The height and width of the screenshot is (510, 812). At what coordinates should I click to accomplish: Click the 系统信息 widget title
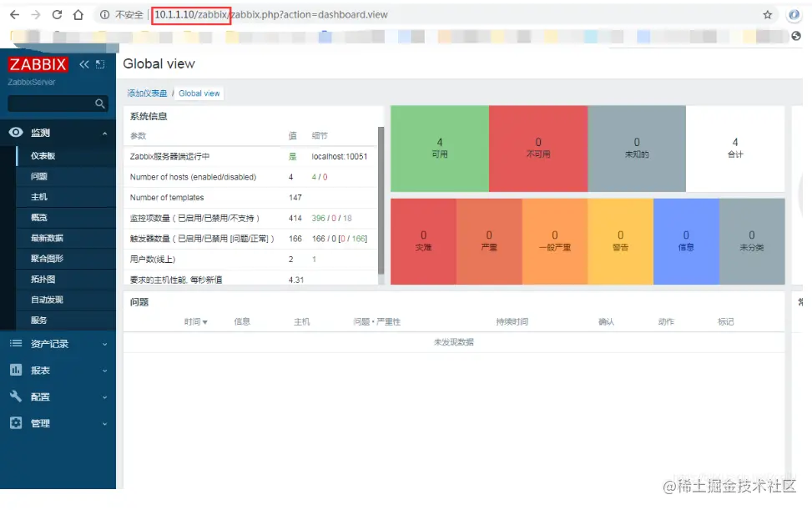tap(149, 117)
